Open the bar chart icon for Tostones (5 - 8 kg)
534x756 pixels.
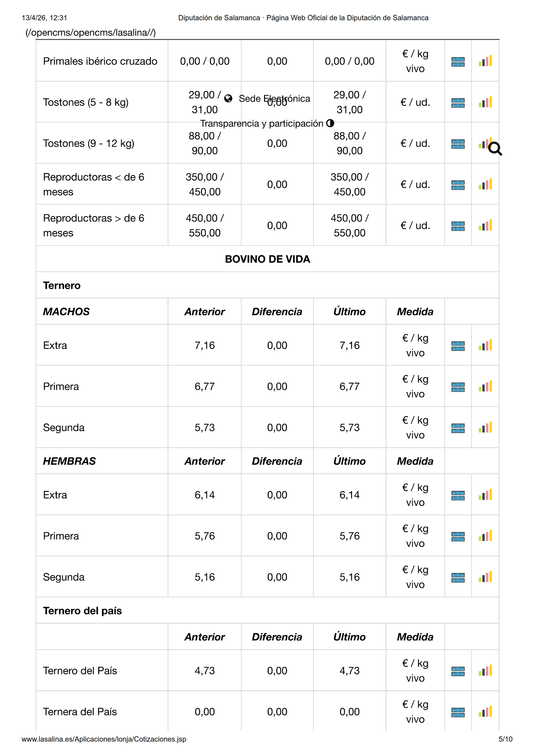pyautogui.click(x=485, y=102)
